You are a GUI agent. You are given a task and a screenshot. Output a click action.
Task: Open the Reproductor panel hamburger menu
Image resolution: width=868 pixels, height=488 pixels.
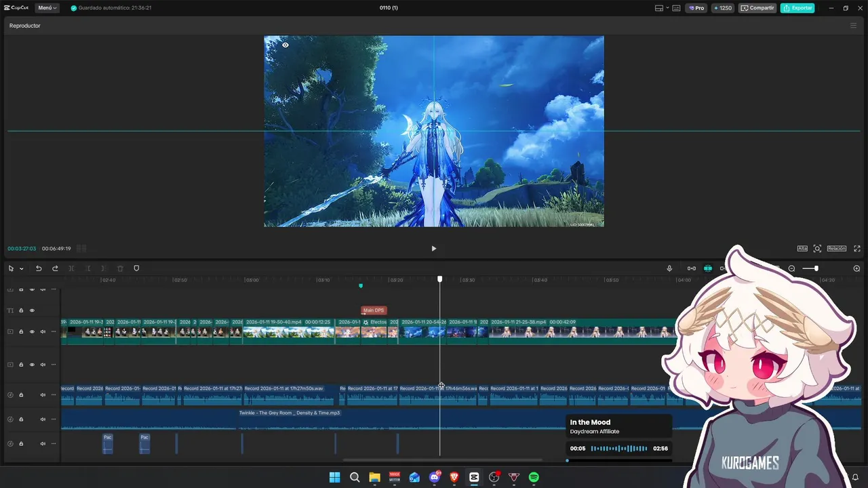(853, 26)
